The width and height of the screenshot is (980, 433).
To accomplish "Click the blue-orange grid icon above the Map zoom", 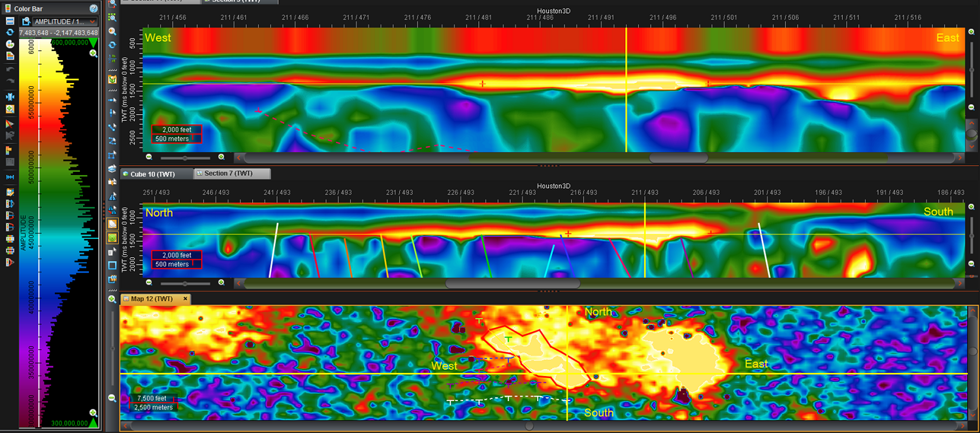I will 112,280.
